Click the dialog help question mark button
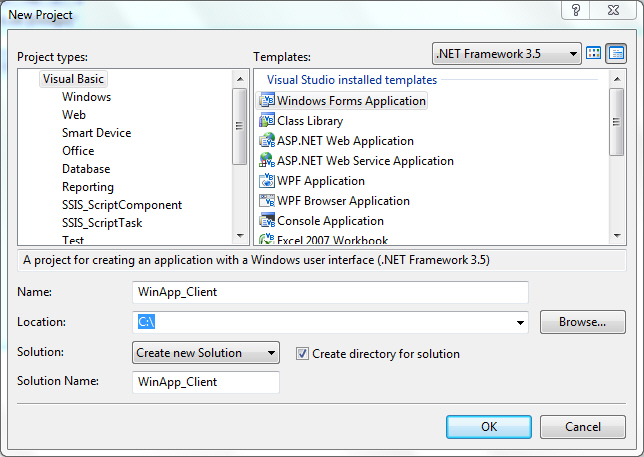This screenshot has height=457, width=644. [575, 10]
